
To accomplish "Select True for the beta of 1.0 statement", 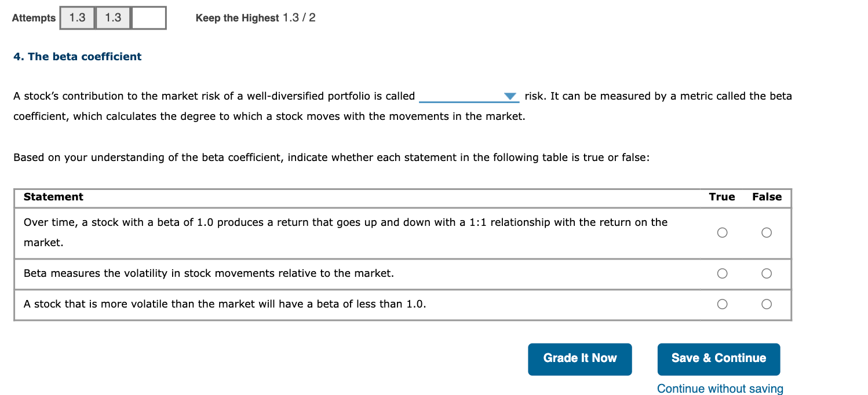I will pyautogui.click(x=721, y=233).
